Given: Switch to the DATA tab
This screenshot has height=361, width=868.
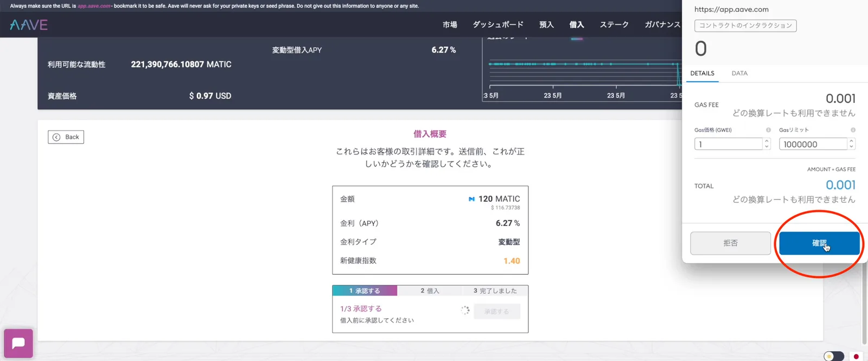Looking at the screenshot, I should coord(739,73).
